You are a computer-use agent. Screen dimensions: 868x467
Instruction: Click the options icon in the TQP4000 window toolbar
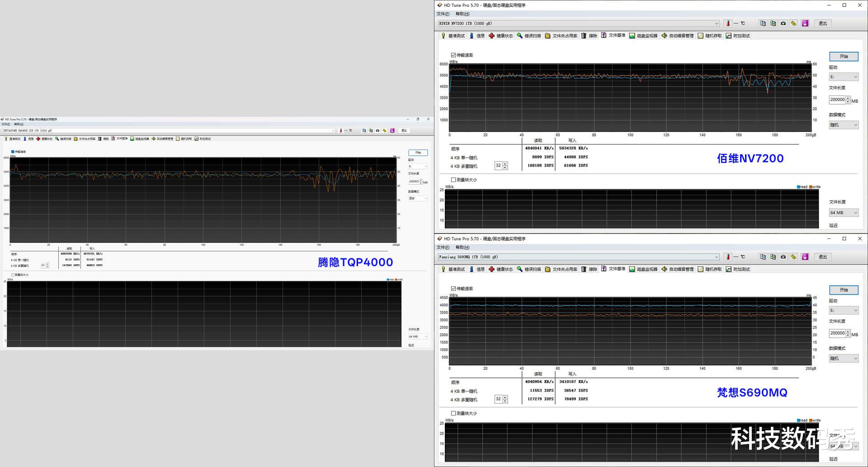click(x=384, y=131)
